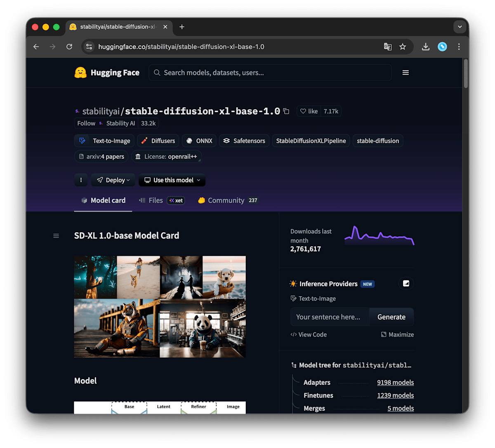Bookmark this page with star icon
This screenshot has width=495, height=448.
[403, 47]
